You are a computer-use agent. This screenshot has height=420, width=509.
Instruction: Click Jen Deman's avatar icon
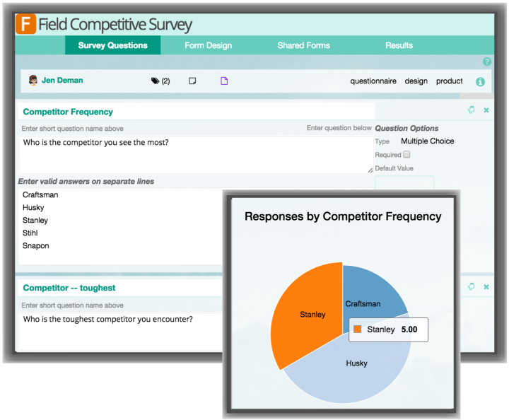[33, 80]
